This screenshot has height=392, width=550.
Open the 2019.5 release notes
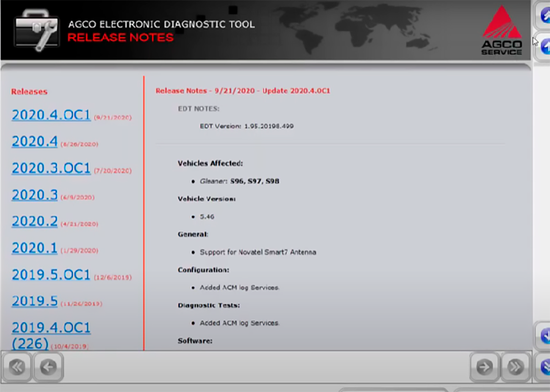[x=35, y=301]
